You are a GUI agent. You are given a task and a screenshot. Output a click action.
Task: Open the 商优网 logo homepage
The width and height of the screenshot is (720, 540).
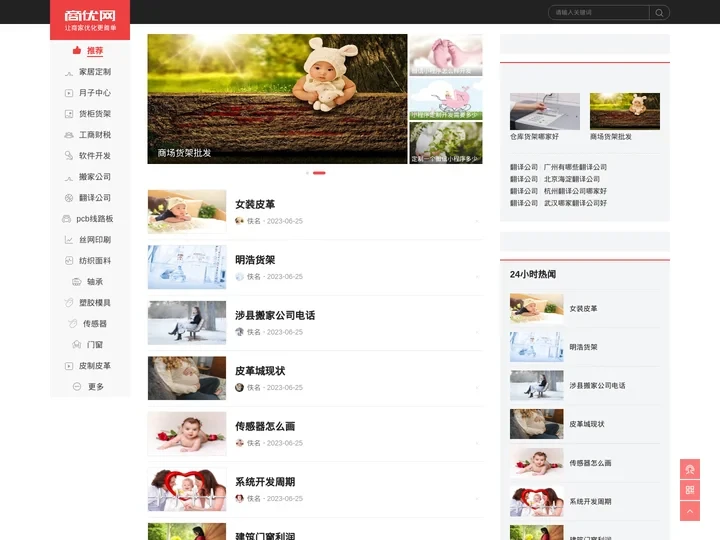coord(90,20)
